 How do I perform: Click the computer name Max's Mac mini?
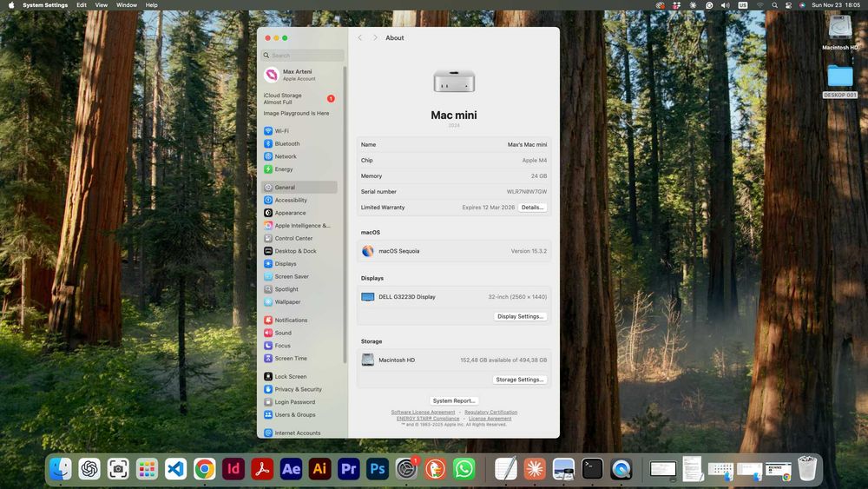click(527, 144)
